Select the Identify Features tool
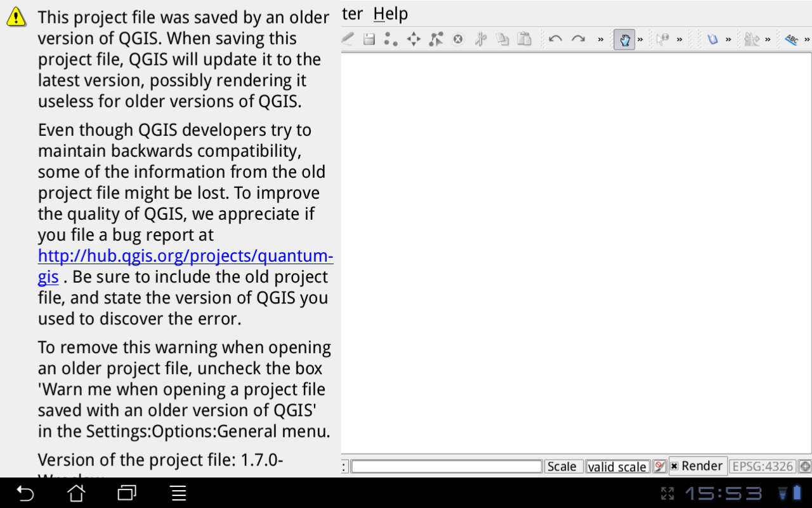This screenshot has width=812, height=508. (x=662, y=39)
